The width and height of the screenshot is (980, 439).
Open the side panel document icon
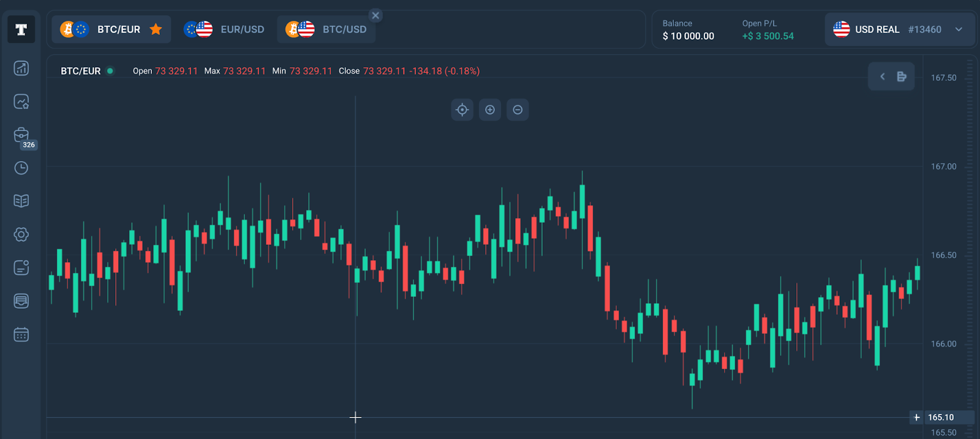coord(902,77)
